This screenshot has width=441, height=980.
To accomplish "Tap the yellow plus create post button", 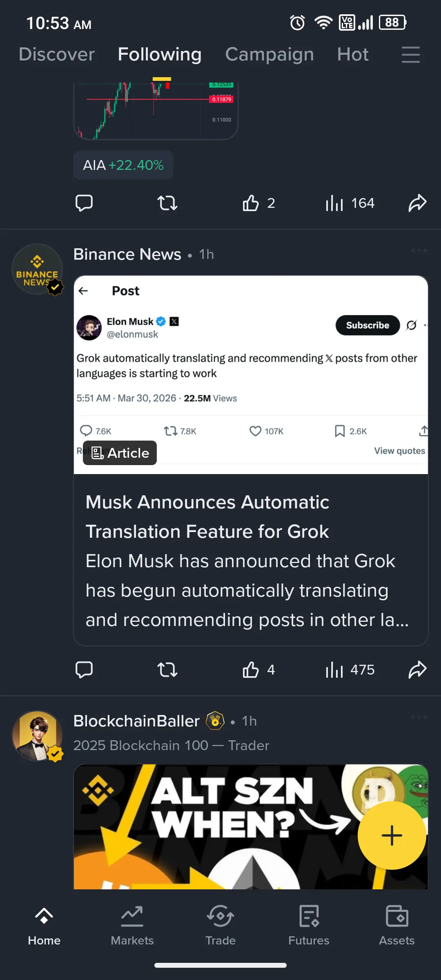I will [392, 835].
